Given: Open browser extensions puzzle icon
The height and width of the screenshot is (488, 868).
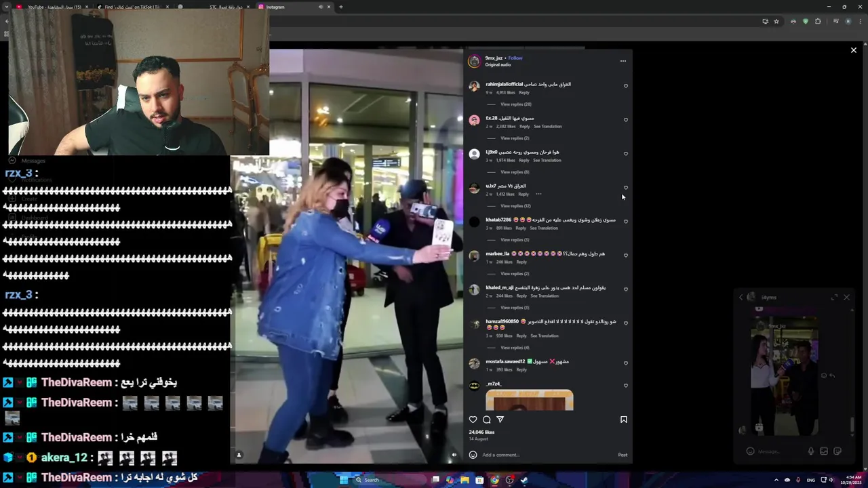Looking at the screenshot, I should (818, 22).
